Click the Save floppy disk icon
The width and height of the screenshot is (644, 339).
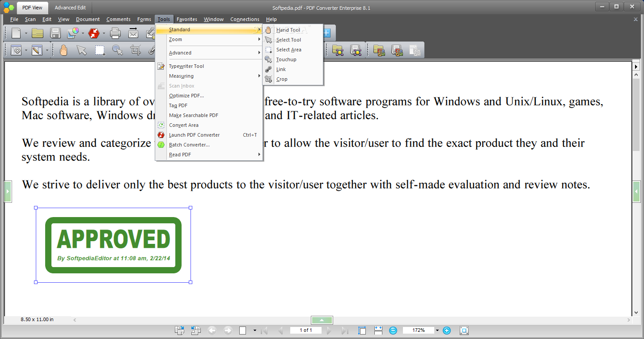click(55, 33)
